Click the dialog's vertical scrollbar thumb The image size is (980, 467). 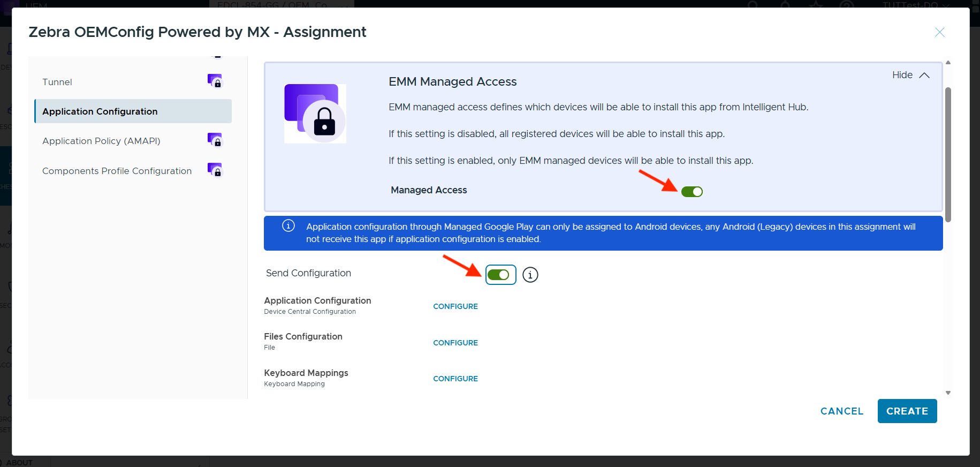pos(948,154)
